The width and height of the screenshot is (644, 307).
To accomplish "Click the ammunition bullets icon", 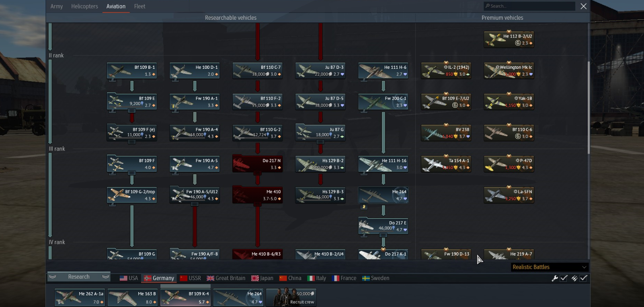I will click(574, 278).
